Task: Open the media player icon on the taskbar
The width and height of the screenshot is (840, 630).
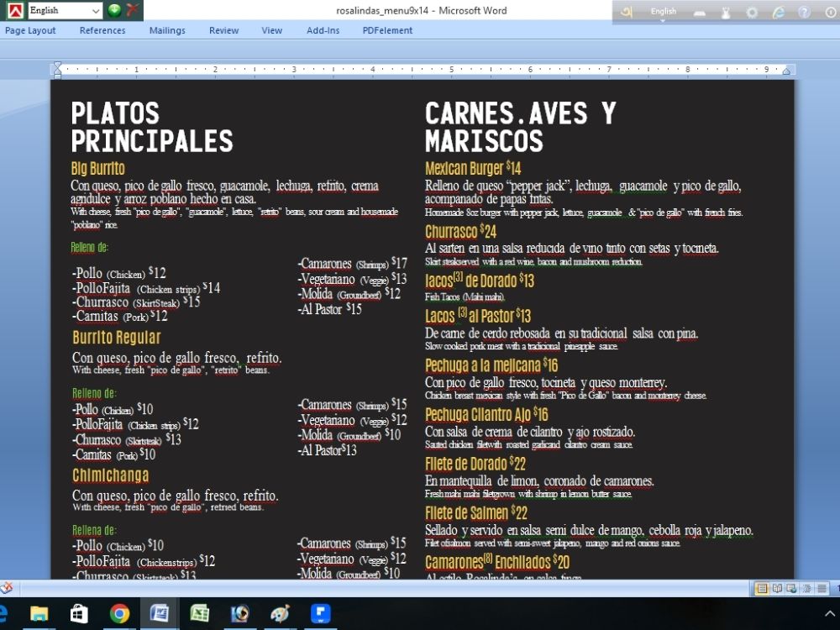Action: [x=239, y=613]
